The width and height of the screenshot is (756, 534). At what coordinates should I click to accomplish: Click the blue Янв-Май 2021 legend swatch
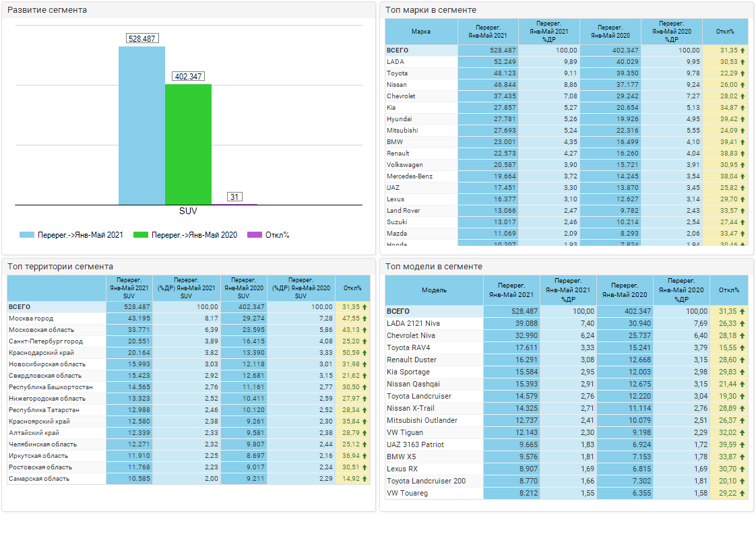pos(27,235)
